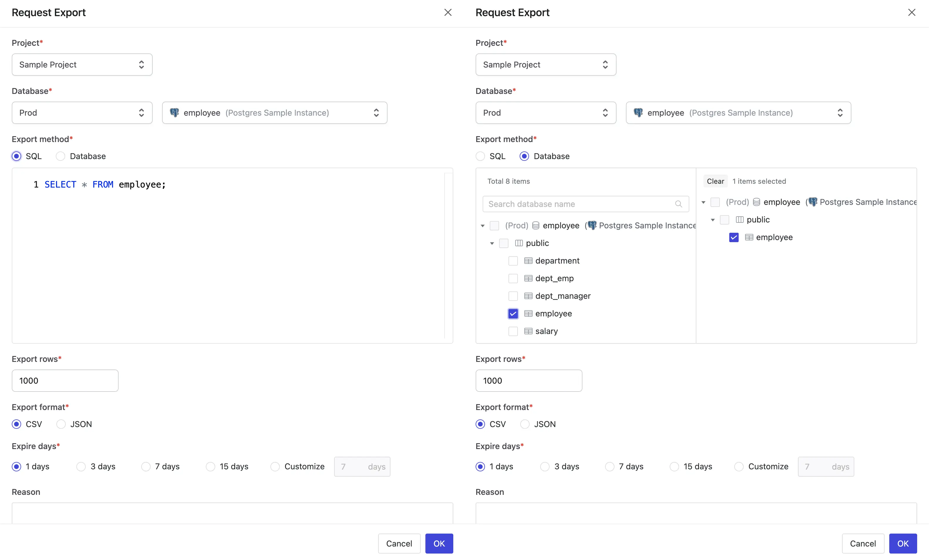The image size is (933, 560).
Task: Click the employee table icon in left list
Action: click(528, 313)
